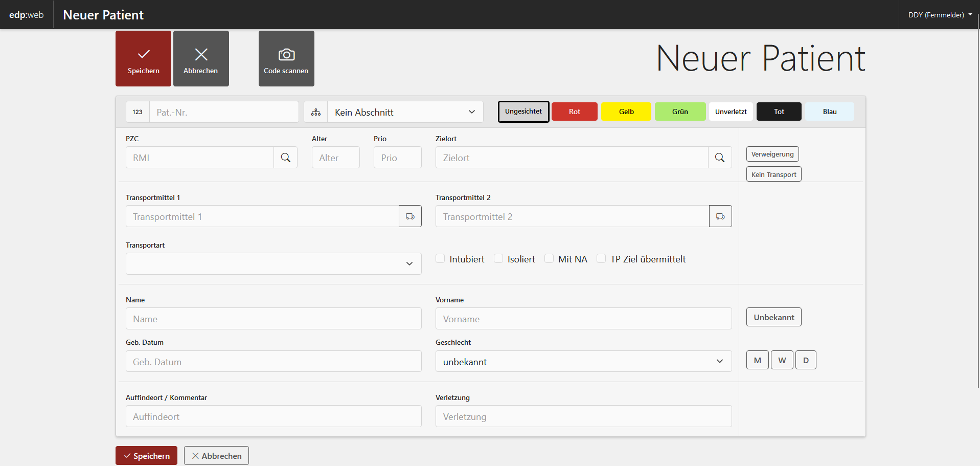Click into the Pat.-Nr. input field
980x466 pixels.
(x=224, y=112)
